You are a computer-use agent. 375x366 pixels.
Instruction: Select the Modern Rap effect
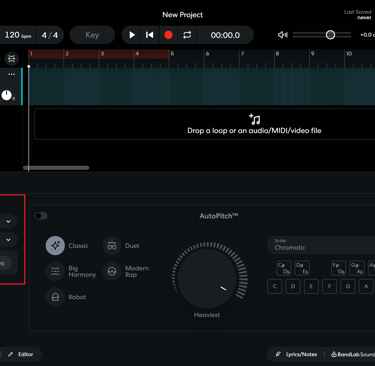coord(112,271)
